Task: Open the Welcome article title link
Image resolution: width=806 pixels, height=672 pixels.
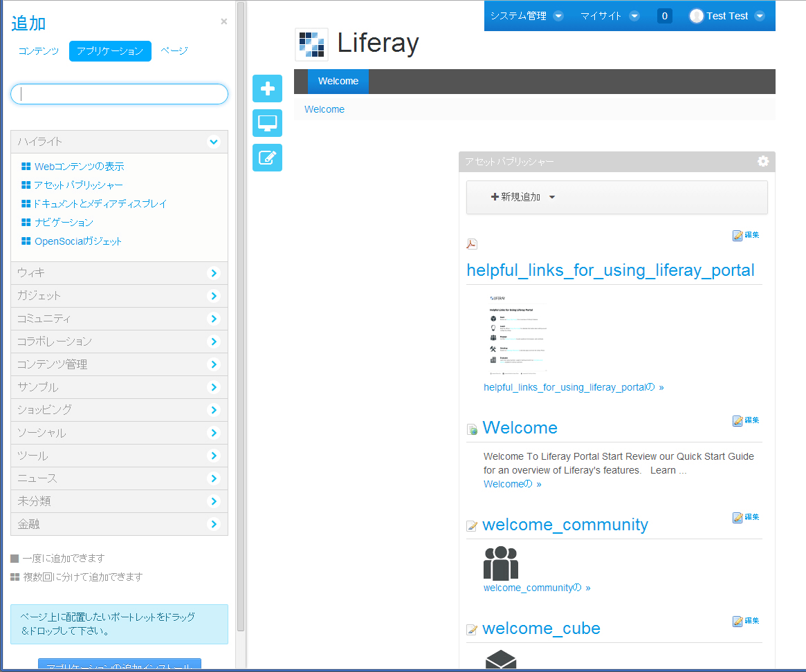Action: (520, 427)
